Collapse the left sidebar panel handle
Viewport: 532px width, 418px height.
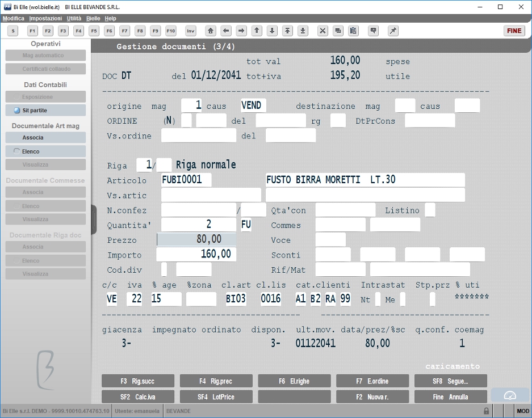point(94,219)
